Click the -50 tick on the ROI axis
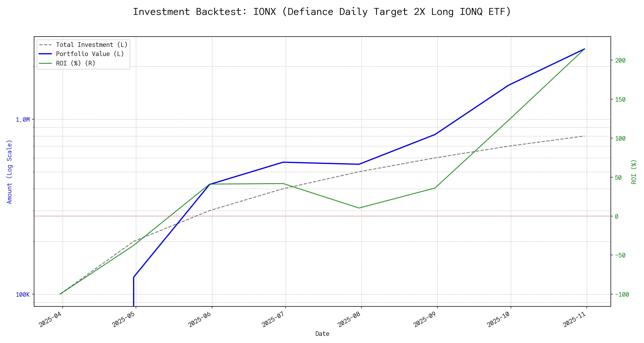644x343 pixels. [x=620, y=256]
